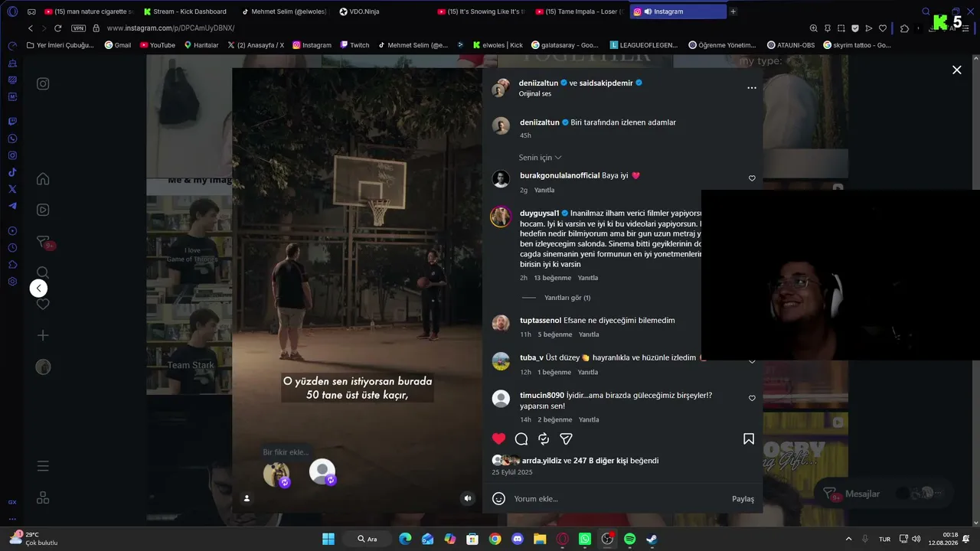Switch to the 'Tame Impala - Loser' tab

pos(580,11)
